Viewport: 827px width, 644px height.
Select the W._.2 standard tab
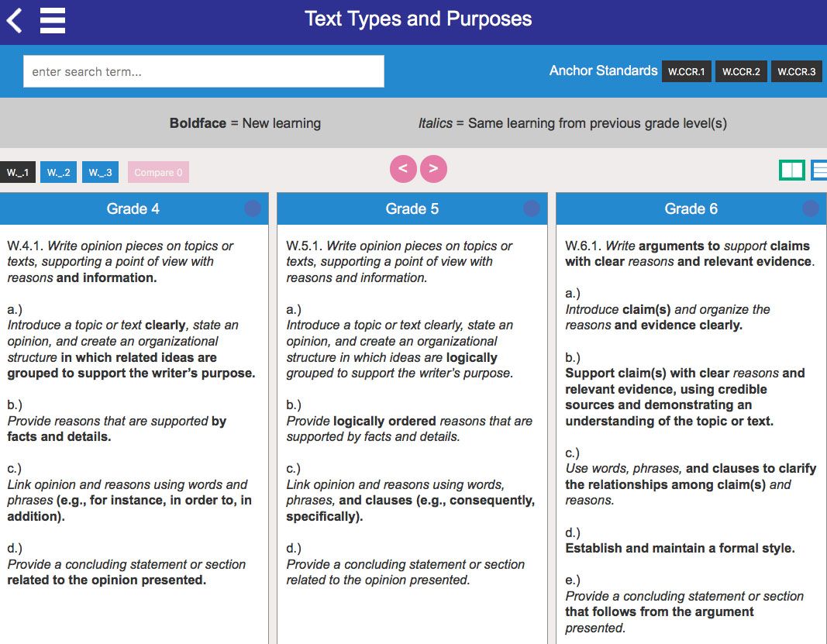coord(59,173)
